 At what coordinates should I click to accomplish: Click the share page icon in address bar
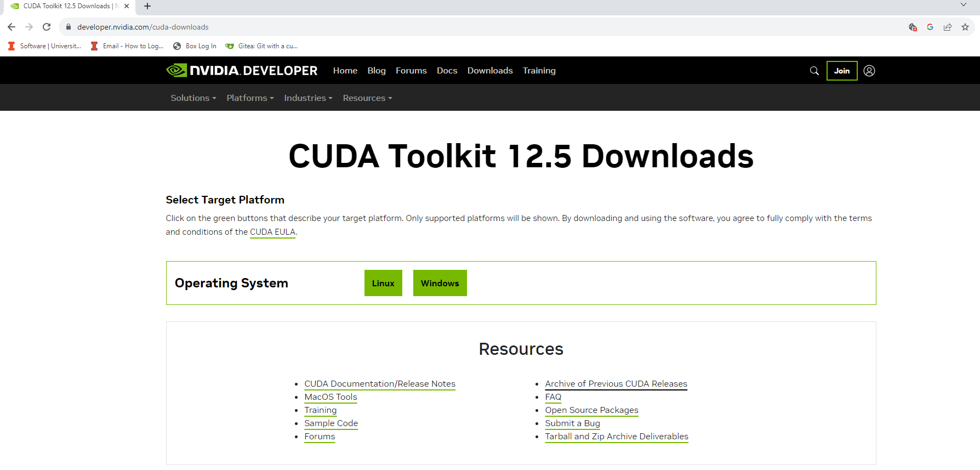[x=947, y=27]
